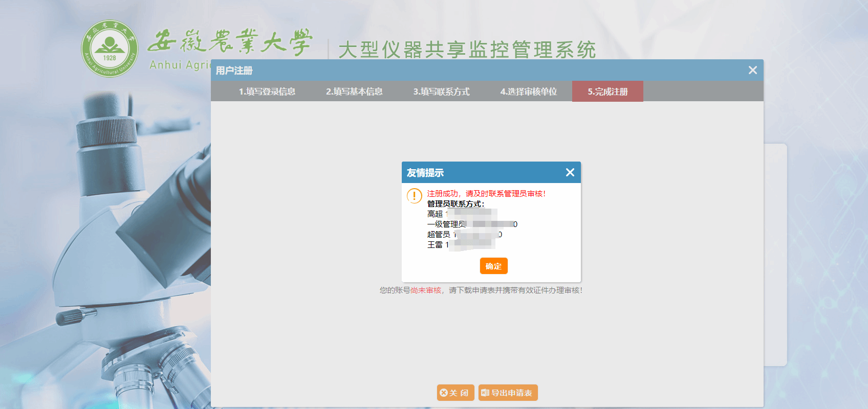
Task: Close the 用户注册 window using its X
Action: click(752, 70)
